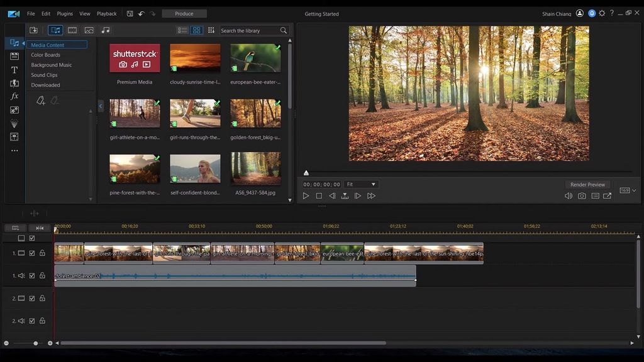Uncheck the track 2 video enable checkbox
The width and height of the screenshot is (644, 362).
31,299
